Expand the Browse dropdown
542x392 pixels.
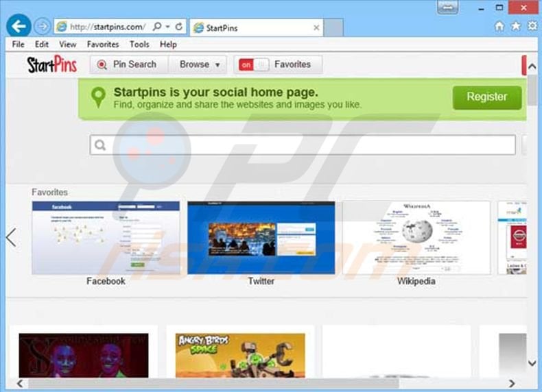pos(198,64)
